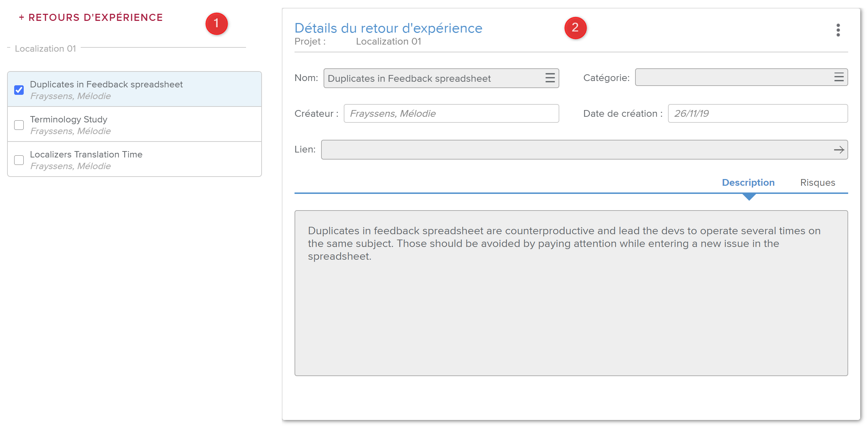
Task: Open the three-dot options menu
Action: [x=838, y=30]
